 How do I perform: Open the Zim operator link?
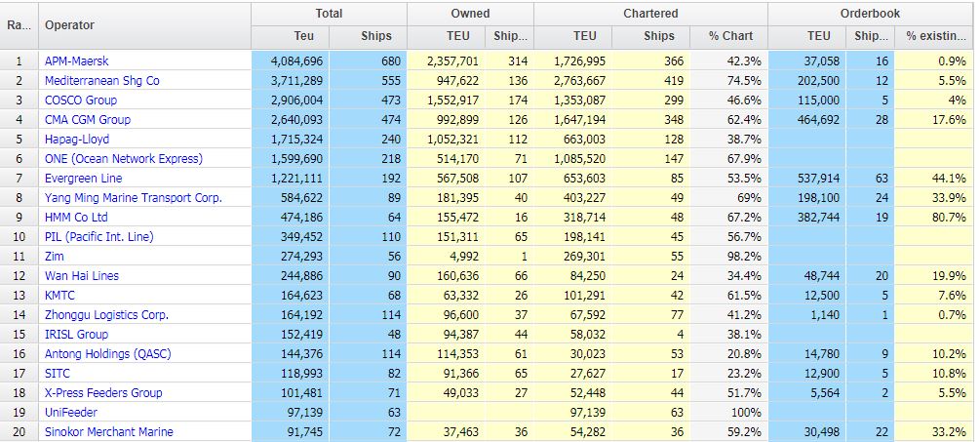pyautogui.click(x=54, y=257)
